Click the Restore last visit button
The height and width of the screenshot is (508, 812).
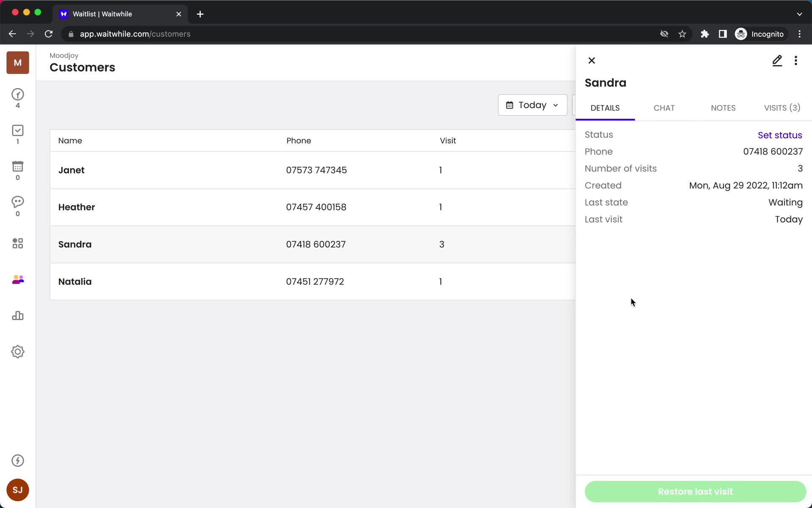point(695,491)
